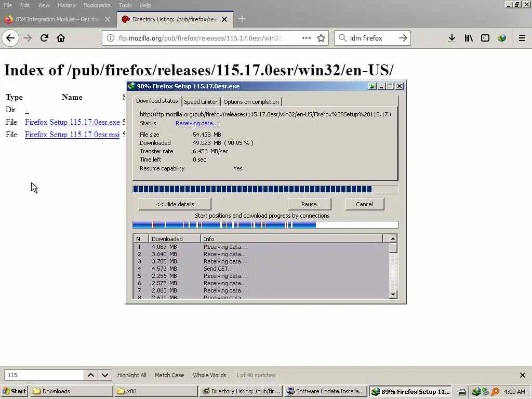Click the connections progress strip
This screenshot has height=399, width=532.
(x=265, y=224)
